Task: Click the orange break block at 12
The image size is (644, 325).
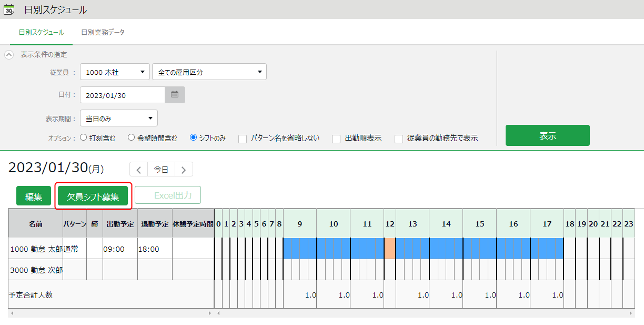Action: [x=389, y=248]
